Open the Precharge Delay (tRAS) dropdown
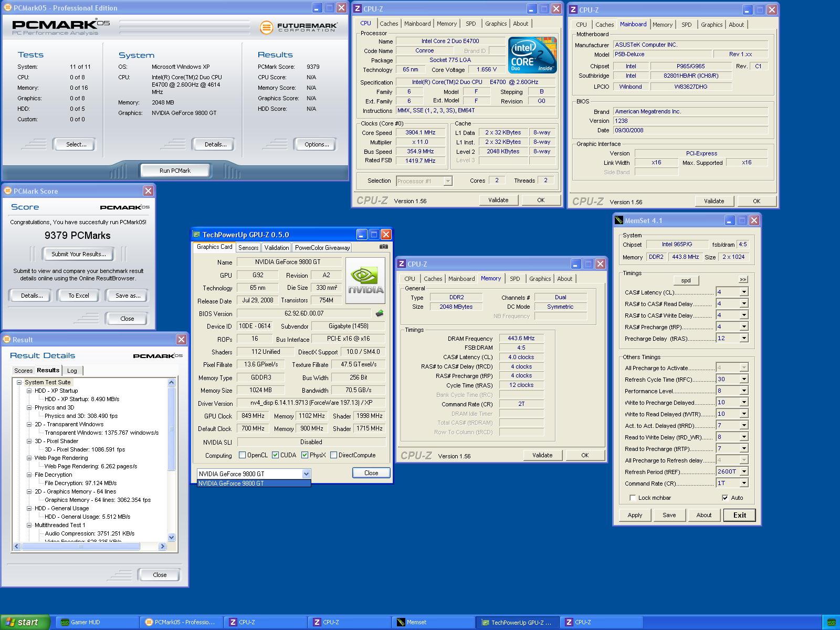This screenshot has width=840, height=630. (744, 338)
